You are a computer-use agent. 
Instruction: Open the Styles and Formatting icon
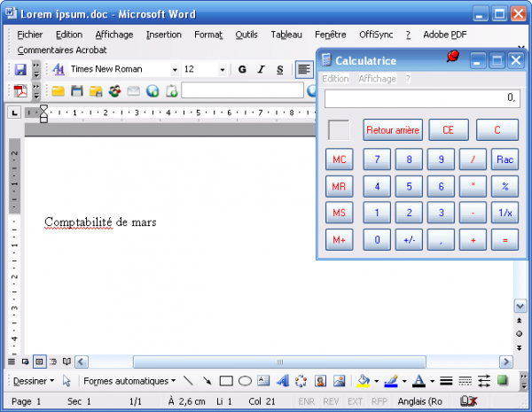[59, 69]
